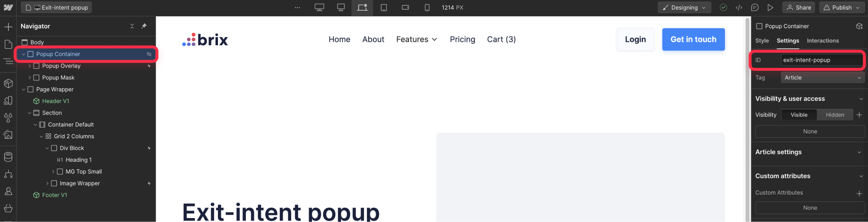Open the Users panel
This screenshot has height=222, width=868.
coord(8,191)
